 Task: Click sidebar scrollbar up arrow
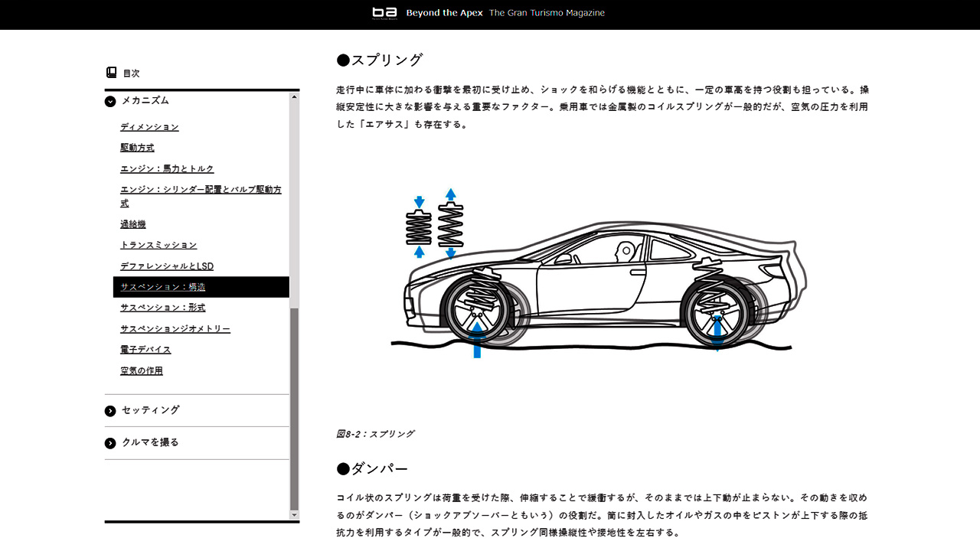pos(295,97)
